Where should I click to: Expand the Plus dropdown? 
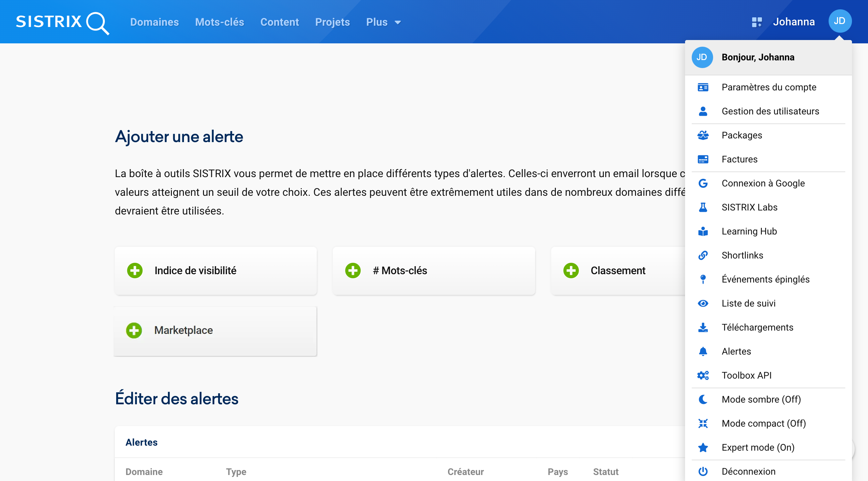coord(384,22)
